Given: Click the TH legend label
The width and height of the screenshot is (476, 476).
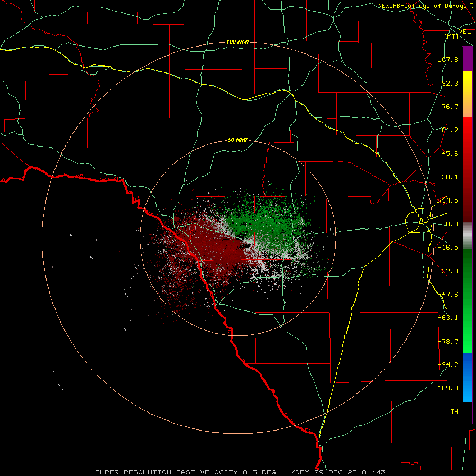Looking at the screenshot, I should pyautogui.click(x=454, y=412).
